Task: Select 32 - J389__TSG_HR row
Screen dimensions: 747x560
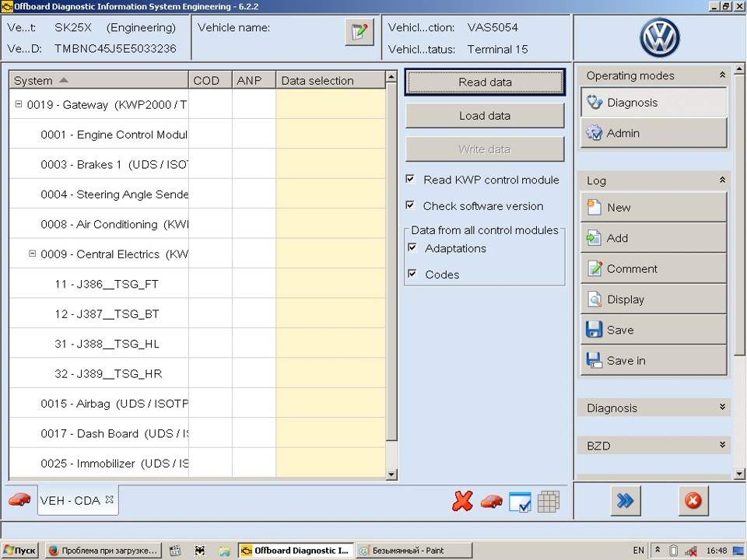Action: coord(197,374)
